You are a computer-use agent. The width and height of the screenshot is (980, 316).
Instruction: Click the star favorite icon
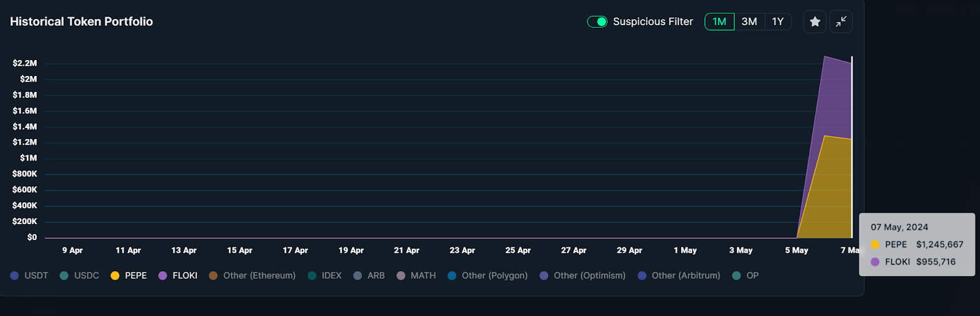click(815, 22)
